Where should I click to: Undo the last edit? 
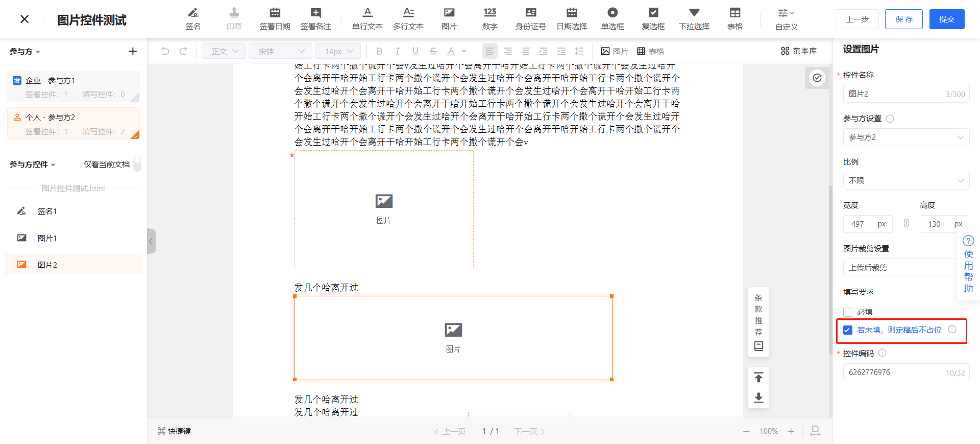[x=165, y=51]
